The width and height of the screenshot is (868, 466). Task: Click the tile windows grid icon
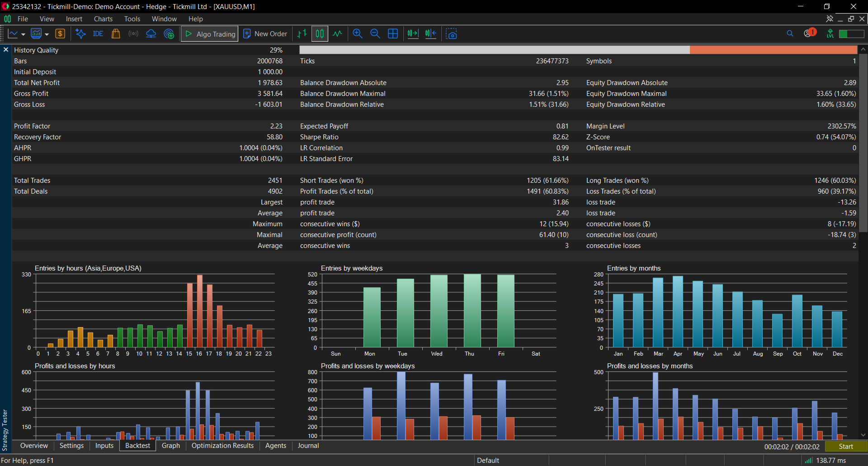(393, 34)
